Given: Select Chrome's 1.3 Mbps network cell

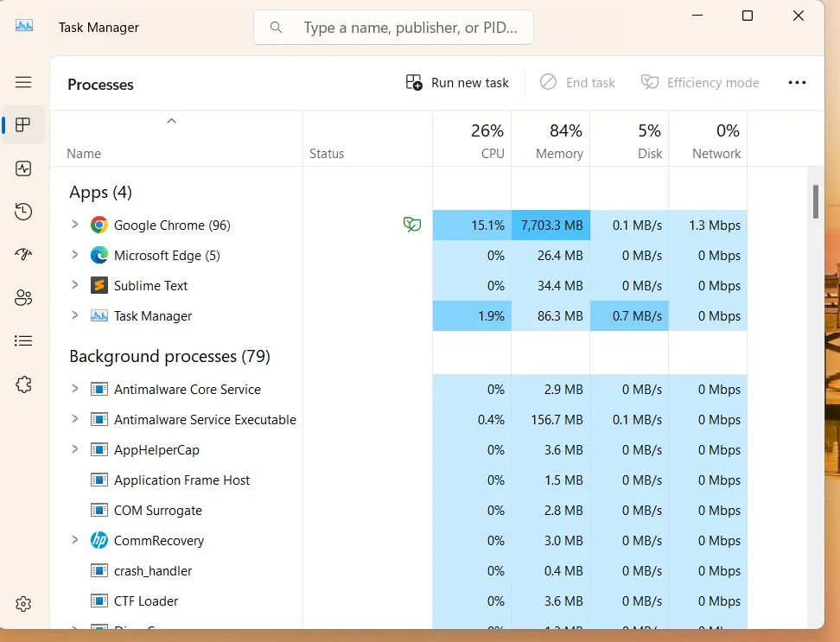Looking at the screenshot, I should [709, 225].
